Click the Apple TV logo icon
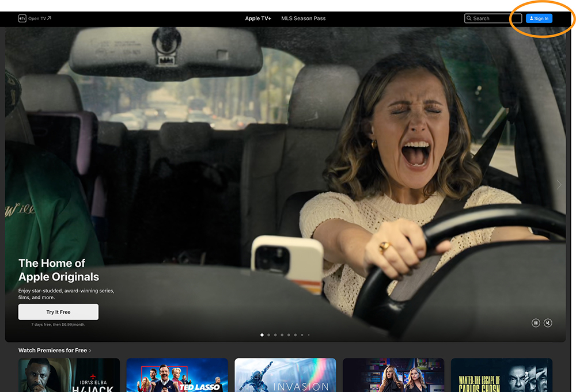The width and height of the screenshot is (576, 392). tap(22, 18)
